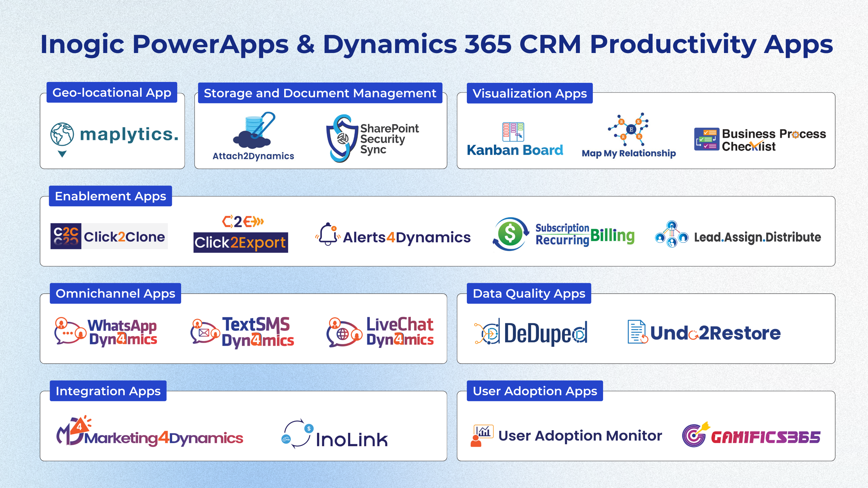
Task: Open the Lead.Assign.Distribute text link
Action: point(757,237)
